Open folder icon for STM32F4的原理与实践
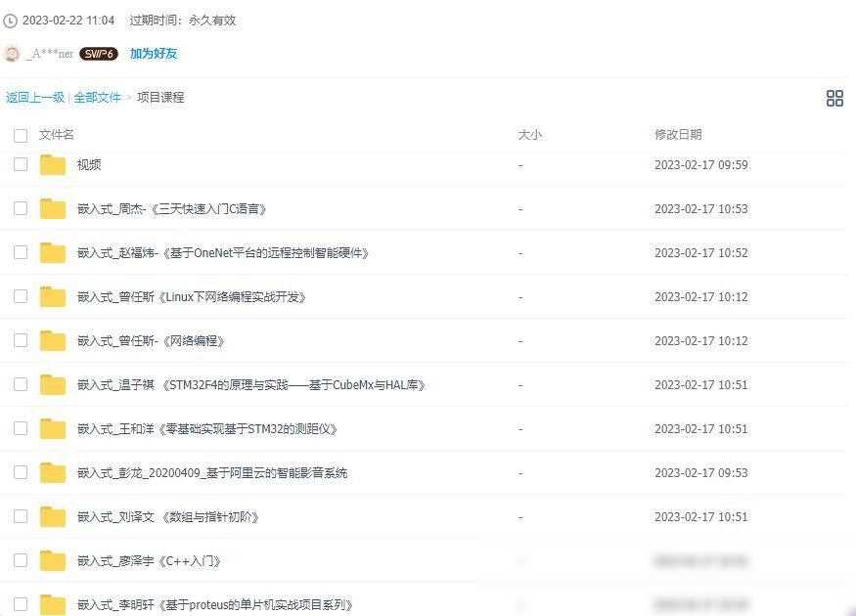The width and height of the screenshot is (856, 616). 53,384
